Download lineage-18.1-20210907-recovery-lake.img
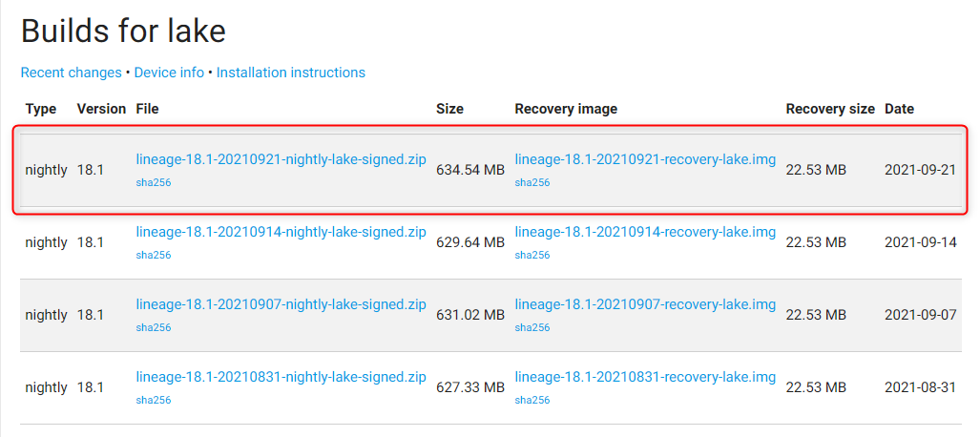This screenshot has height=437, width=980. pos(645,304)
